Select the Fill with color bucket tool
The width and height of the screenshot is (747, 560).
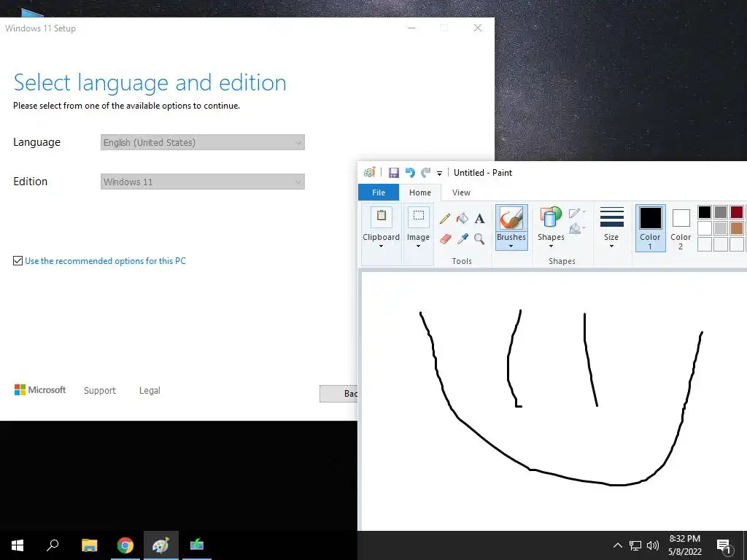462,219
